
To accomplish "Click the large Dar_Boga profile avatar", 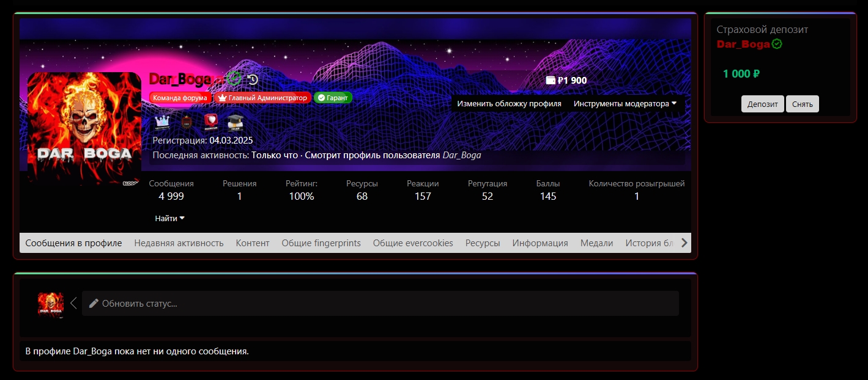I will pos(84,128).
